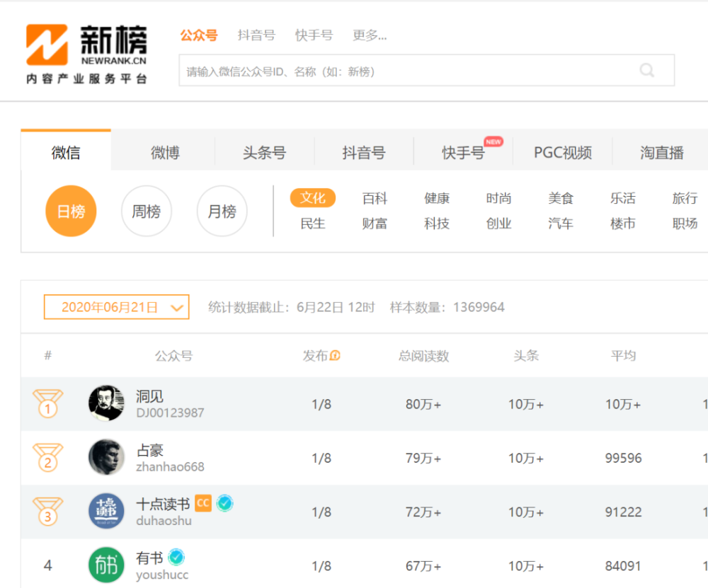The height and width of the screenshot is (588, 708).
Task: Switch to the 快手号 platform tab
Action: (463, 153)
